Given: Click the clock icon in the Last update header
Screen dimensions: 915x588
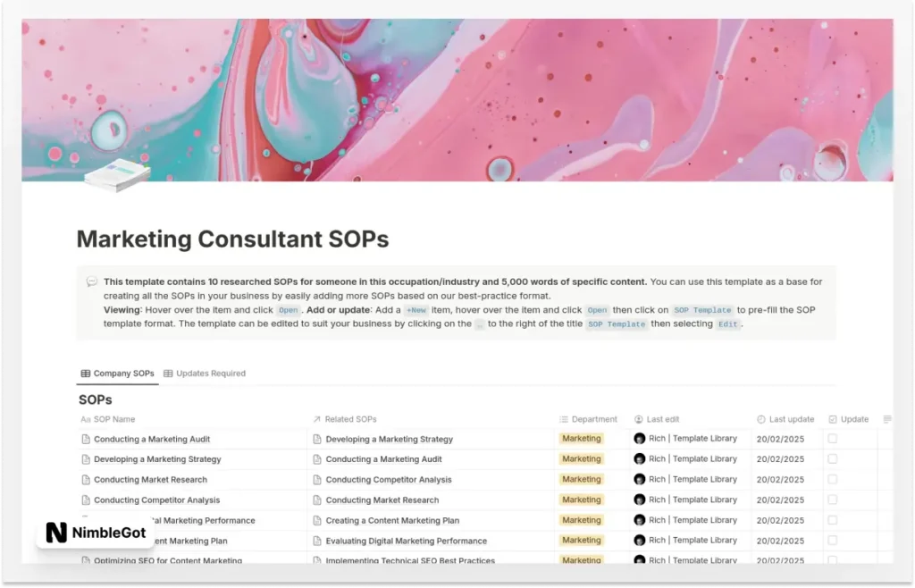Looking at the screenshot, I should click(x=760, y=419).
